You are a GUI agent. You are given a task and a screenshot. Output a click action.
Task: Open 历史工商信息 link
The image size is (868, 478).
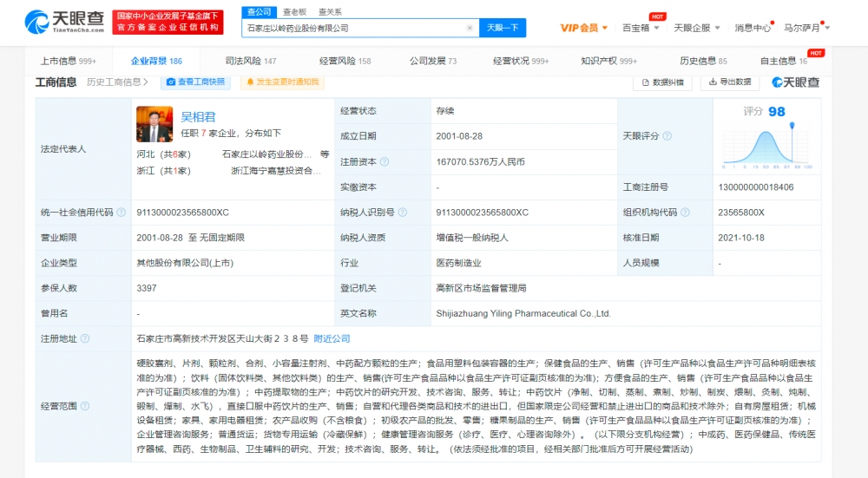(x=117, y=82)
